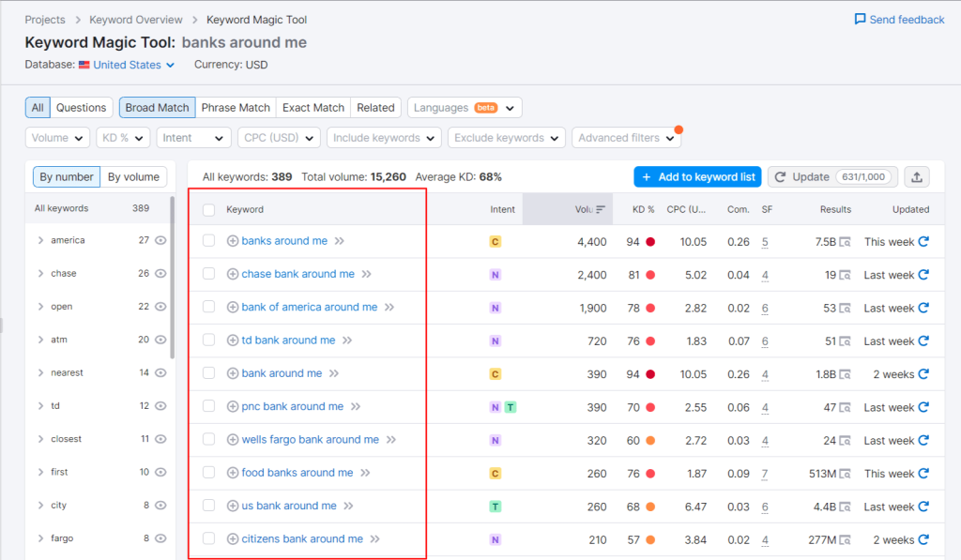View SERP icon for 53 results row
Image resolution: width=961 pixels, height=560 pixels.
point(846,309)
